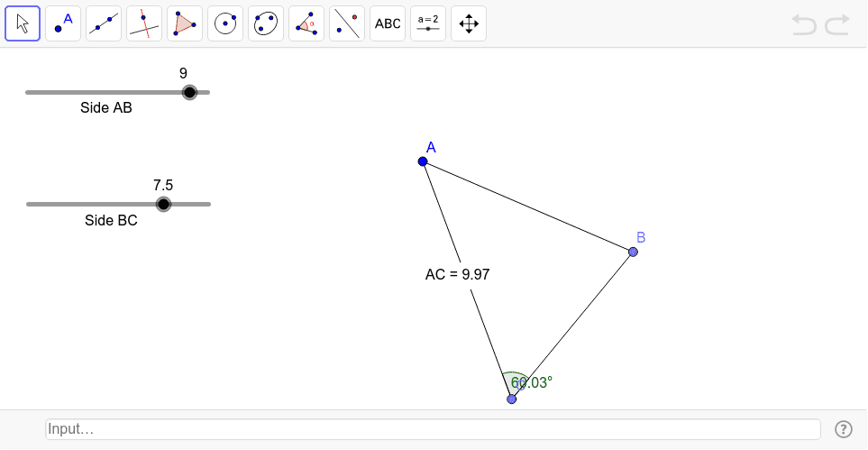Click the Undo arrow
The width and height of the screenshot is (868, 450).
pos(804,25)
